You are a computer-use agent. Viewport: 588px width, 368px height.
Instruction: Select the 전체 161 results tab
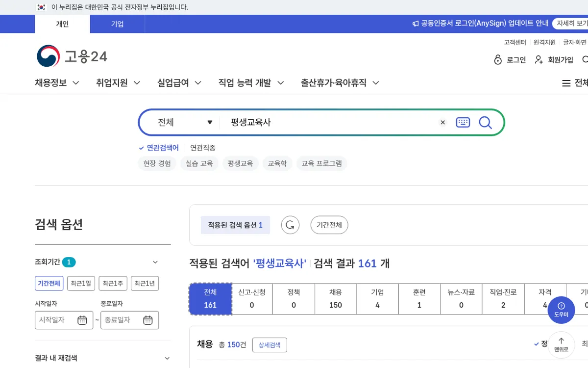[210, 299]
